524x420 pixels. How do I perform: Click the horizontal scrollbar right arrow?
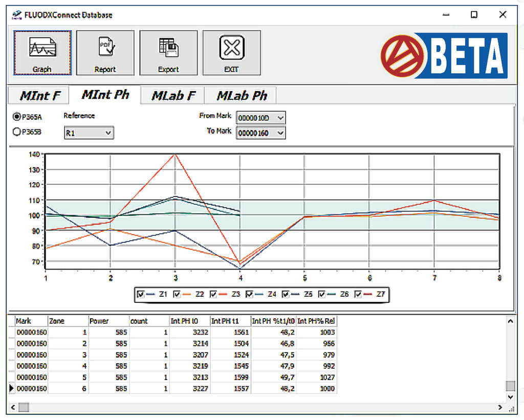(500, 408)
